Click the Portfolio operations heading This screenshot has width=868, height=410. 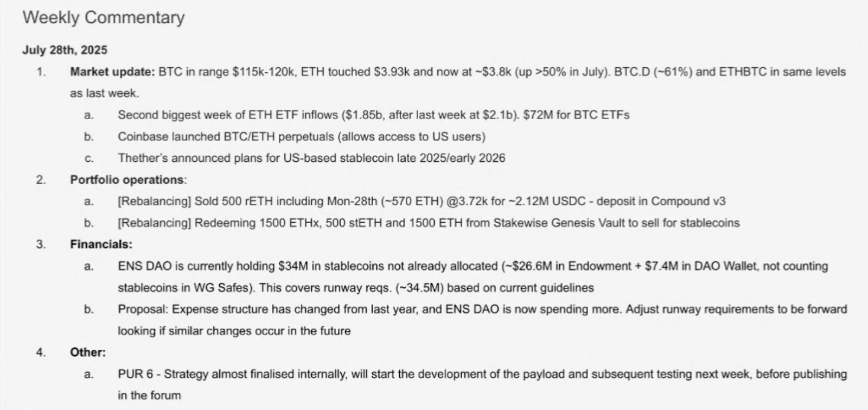point(127,180)
